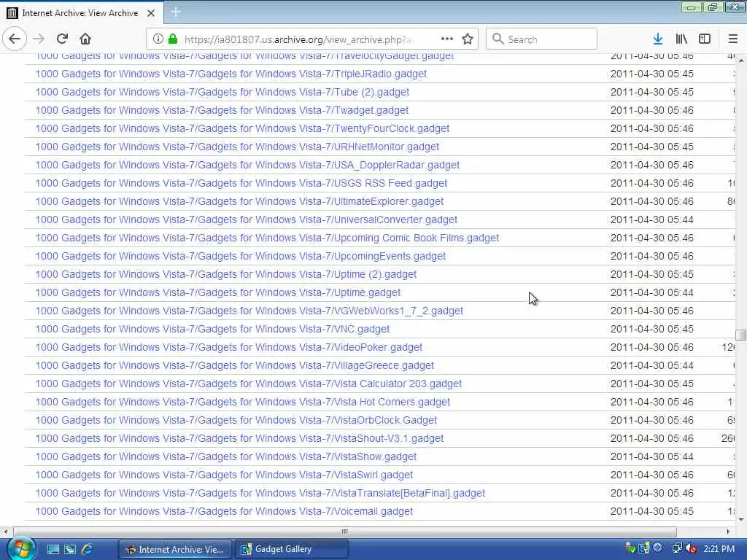The image size is (747, 560).
Task: Open the Library view icon
Action: (681, 39)
